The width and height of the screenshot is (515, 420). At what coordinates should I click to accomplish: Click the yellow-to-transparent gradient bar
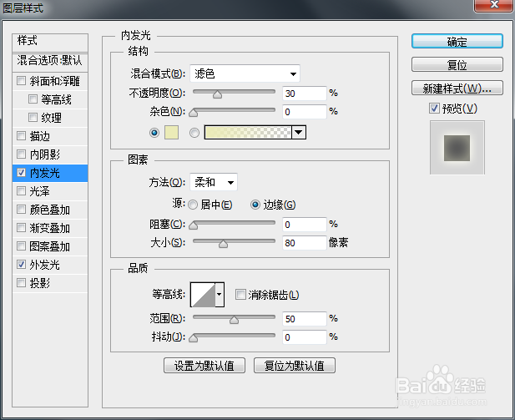(248, 133)
